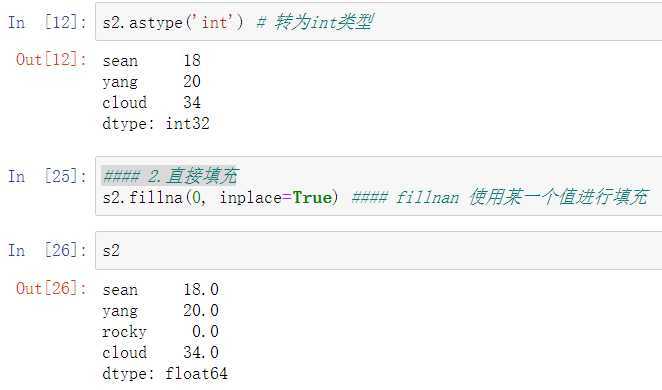The height and width of the screenshot is (390, 662).
Task: Click the 'dtype: float64' output text
Action: (165, 374)
